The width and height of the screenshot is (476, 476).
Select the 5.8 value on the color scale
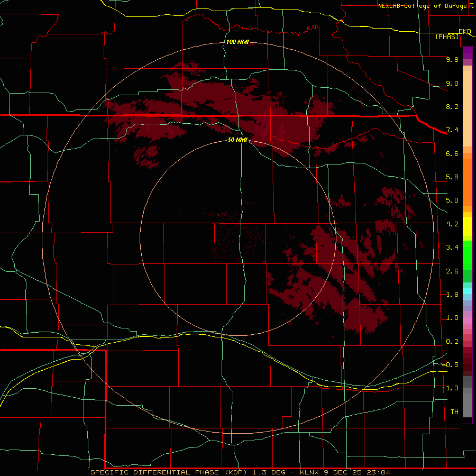(x=452, y=177)
